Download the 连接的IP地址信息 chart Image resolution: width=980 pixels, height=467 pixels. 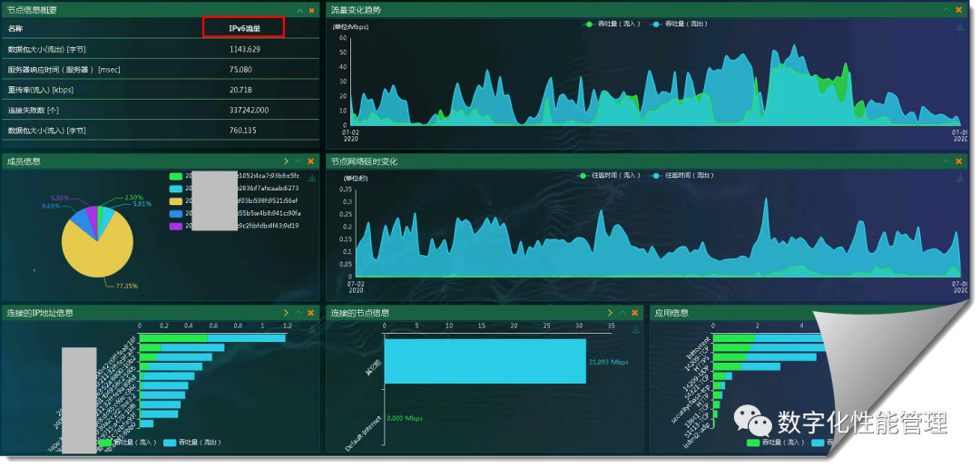(x=312, y=330)
